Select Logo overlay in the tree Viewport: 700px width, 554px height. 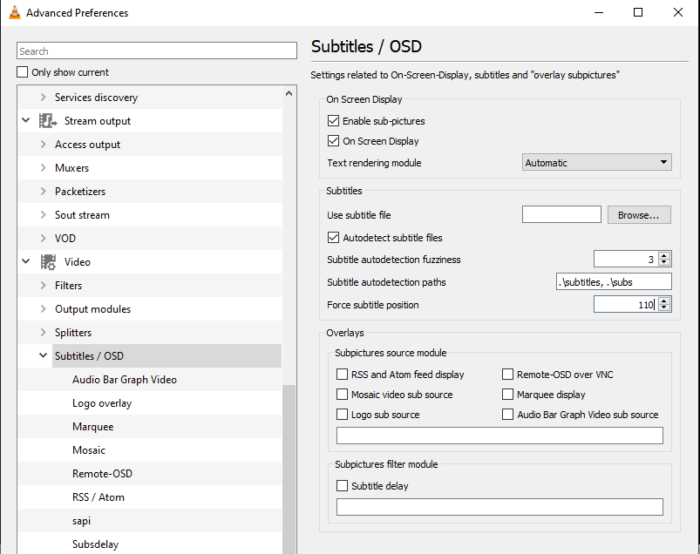(102, 403)
